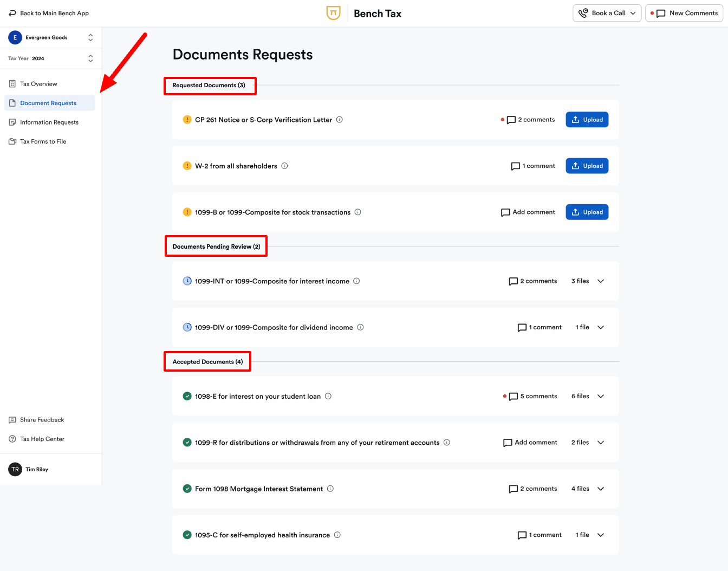Viewport: 728px width, 571px height.
Task: Open Information Requests in sidebar
Action: coord(50,122)
